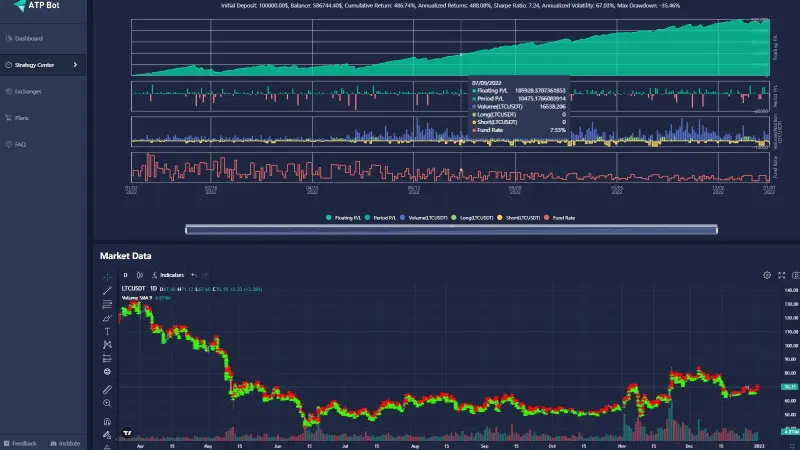The width and height of the screenshot is (800, 450).
Task: Click the zoom in magnifier tool
Action: tap(107, 403)
